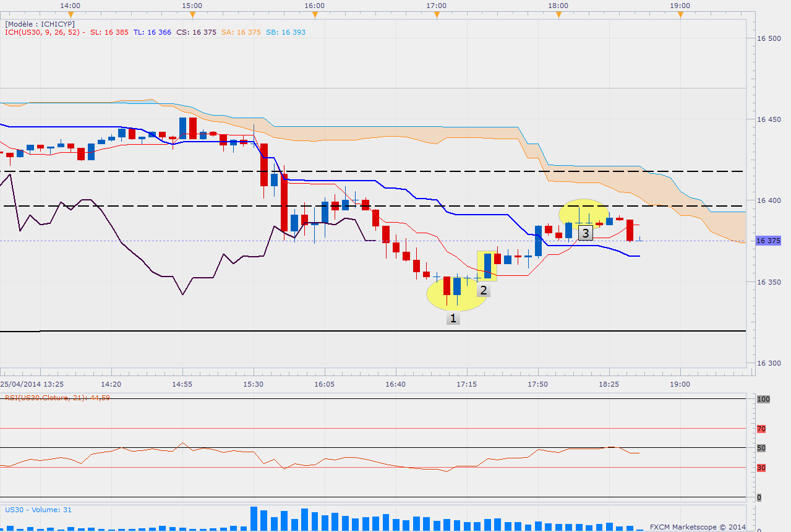791x532 pixels.
Task: Click the RSI 70 overbought level label
Action: (x=761, y=428)
